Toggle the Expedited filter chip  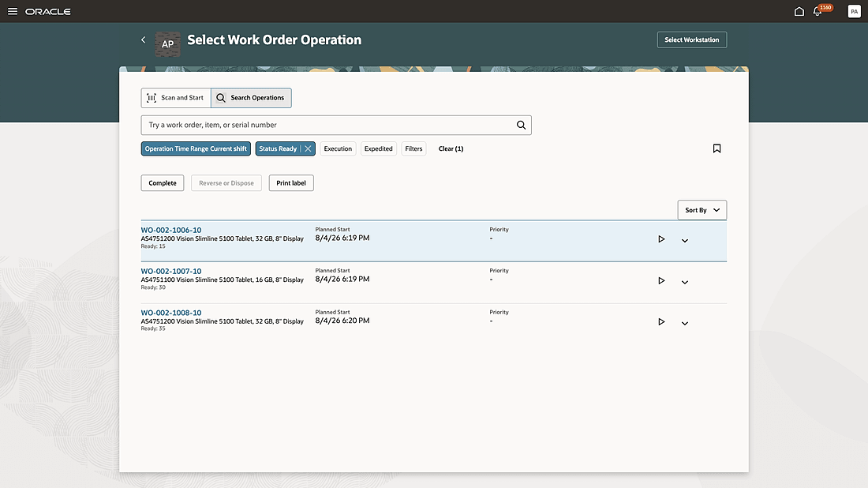click(x=379, y=148)
